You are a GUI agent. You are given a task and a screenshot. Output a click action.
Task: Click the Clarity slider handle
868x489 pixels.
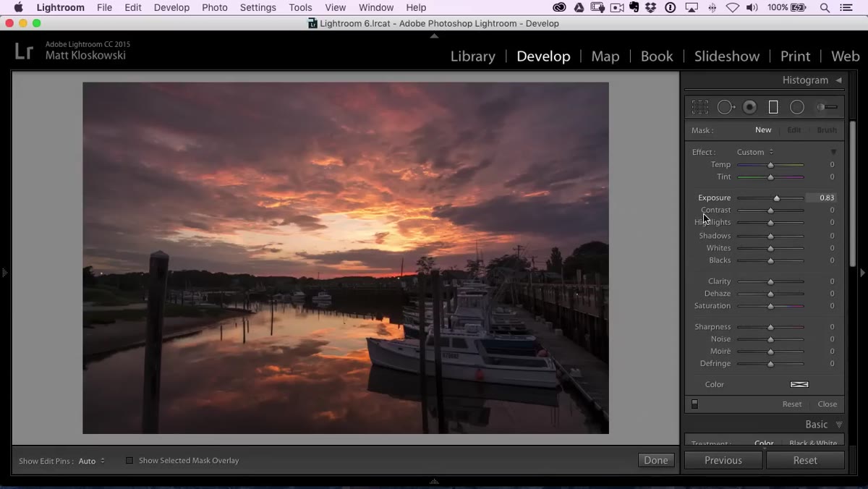pos(770,281)
